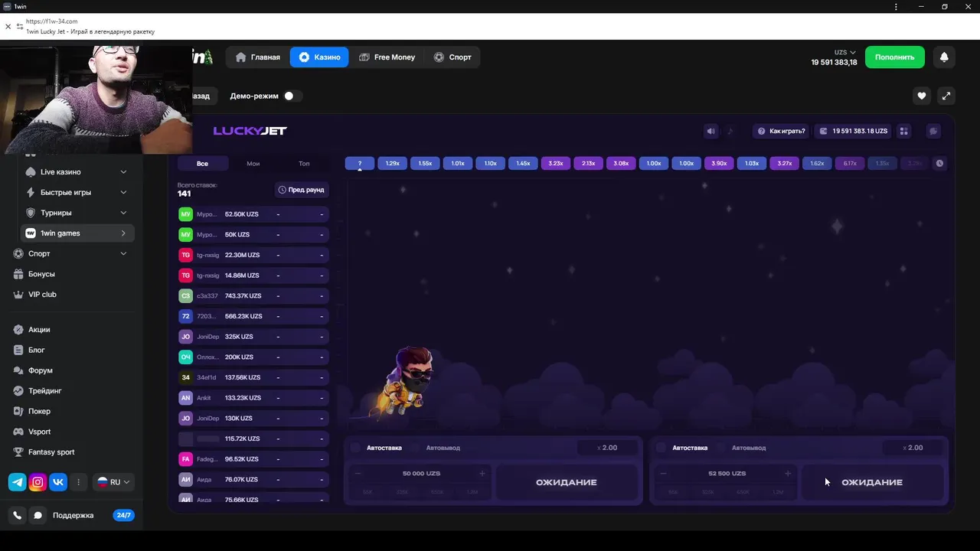Click Пред. раунд button
Screen dimensions: 980x551
(302, 190)
